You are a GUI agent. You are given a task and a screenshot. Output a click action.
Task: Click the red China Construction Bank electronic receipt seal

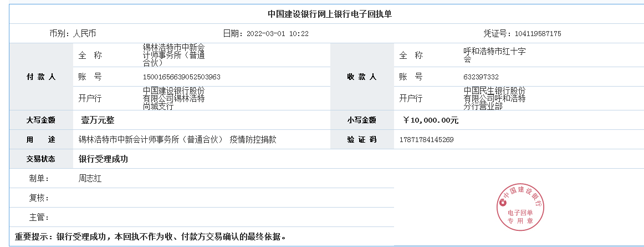[520, 208]
